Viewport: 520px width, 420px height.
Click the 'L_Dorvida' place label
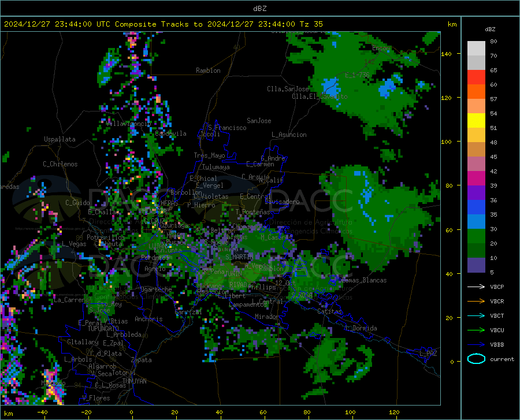click(361, 328)
